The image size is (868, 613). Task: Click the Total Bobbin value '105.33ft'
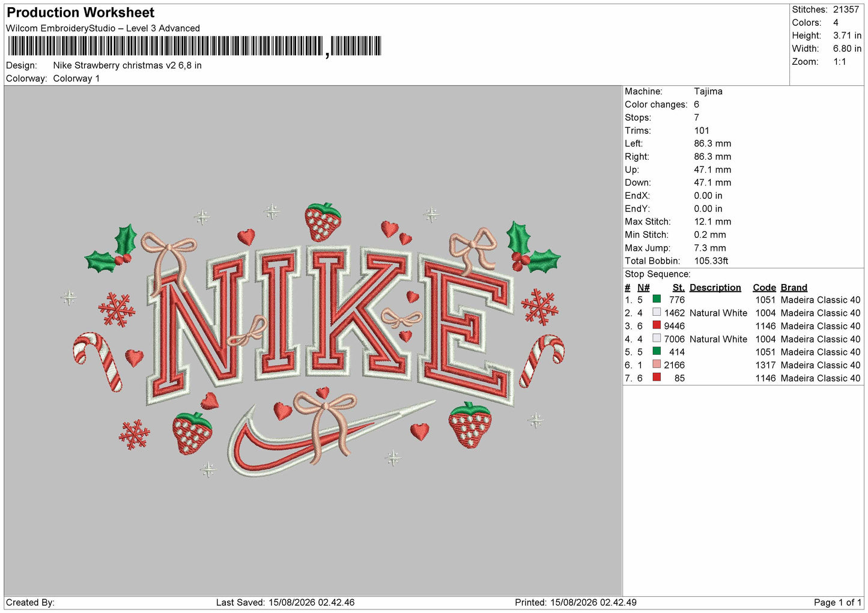[711, 261]
